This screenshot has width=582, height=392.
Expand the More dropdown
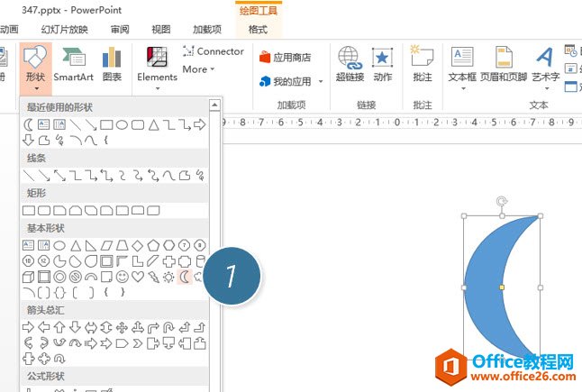[198, 69]
